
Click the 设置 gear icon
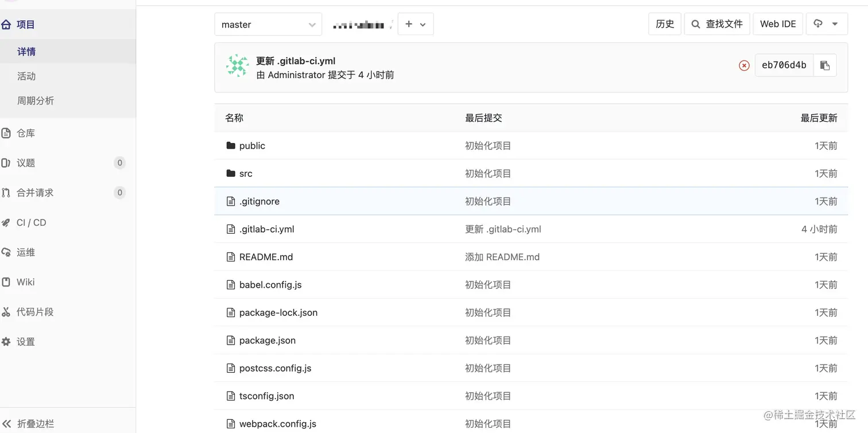pos(6,342)
